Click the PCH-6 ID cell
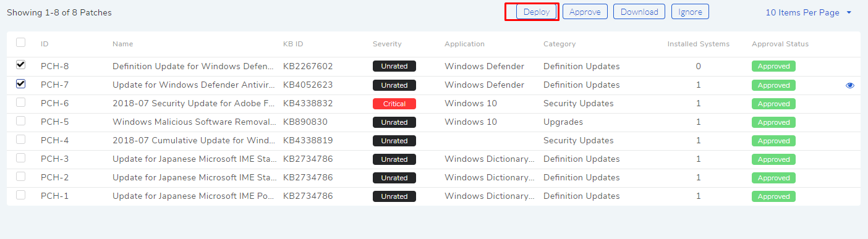The width and height of the screenshot is (868, 239). click(x=55, y=103)
